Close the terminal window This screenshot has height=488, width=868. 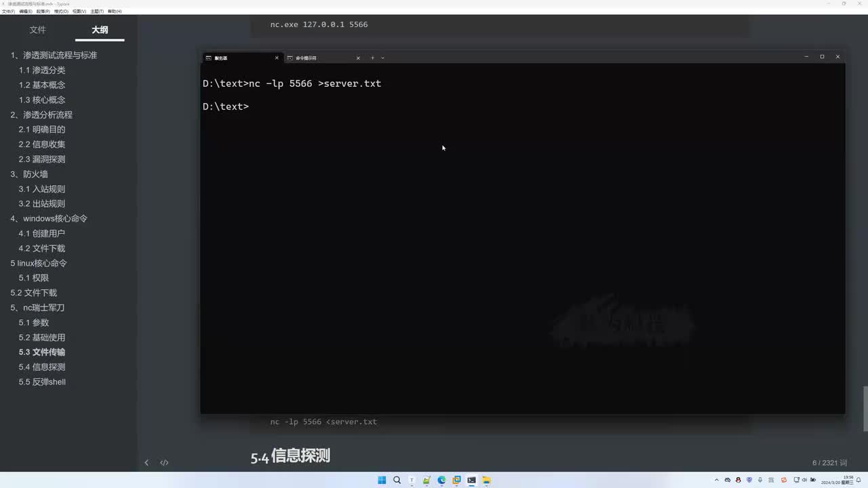[837, 57]
